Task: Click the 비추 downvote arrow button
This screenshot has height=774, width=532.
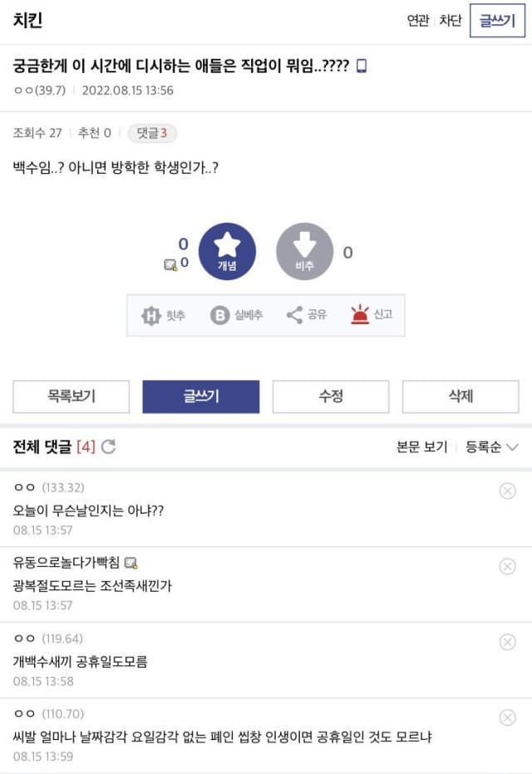Action: coord(304,251)
